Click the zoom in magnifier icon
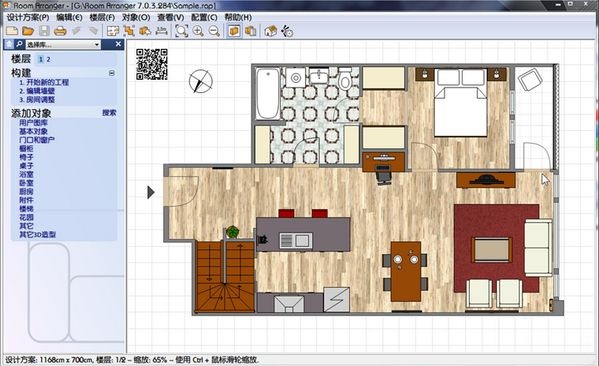599x366 pixels. click(198, 31)
